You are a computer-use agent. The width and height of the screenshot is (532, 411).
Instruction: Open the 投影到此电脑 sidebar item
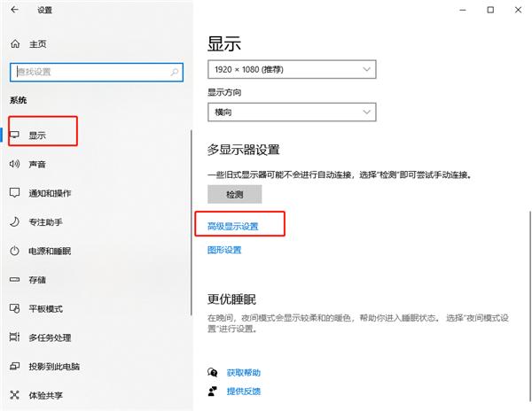[x=97, y=367]
